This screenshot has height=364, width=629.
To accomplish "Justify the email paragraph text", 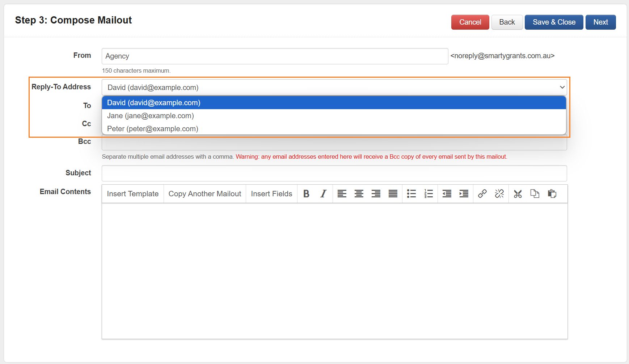I will (x=393, y=194).
